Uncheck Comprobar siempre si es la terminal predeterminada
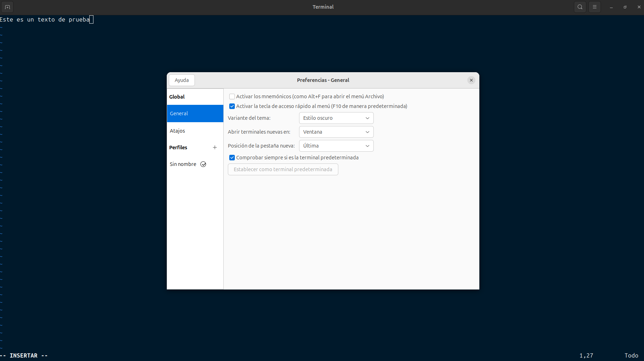The width and height of the screenshot is (644, 361). (x=232, y=158)
